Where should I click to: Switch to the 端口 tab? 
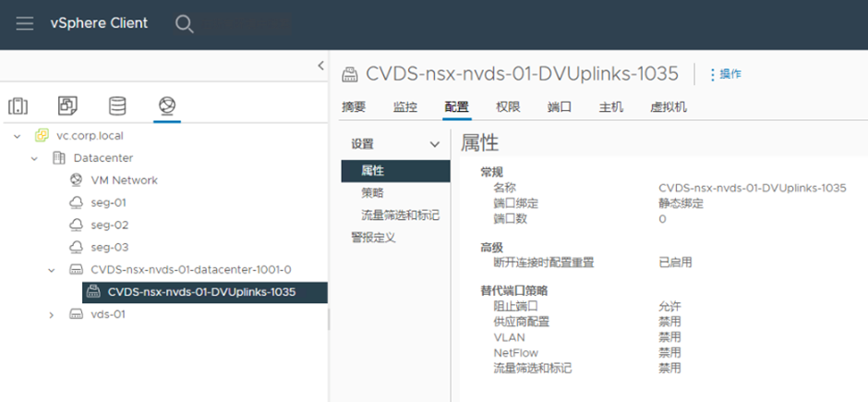(x=559, y=107)
